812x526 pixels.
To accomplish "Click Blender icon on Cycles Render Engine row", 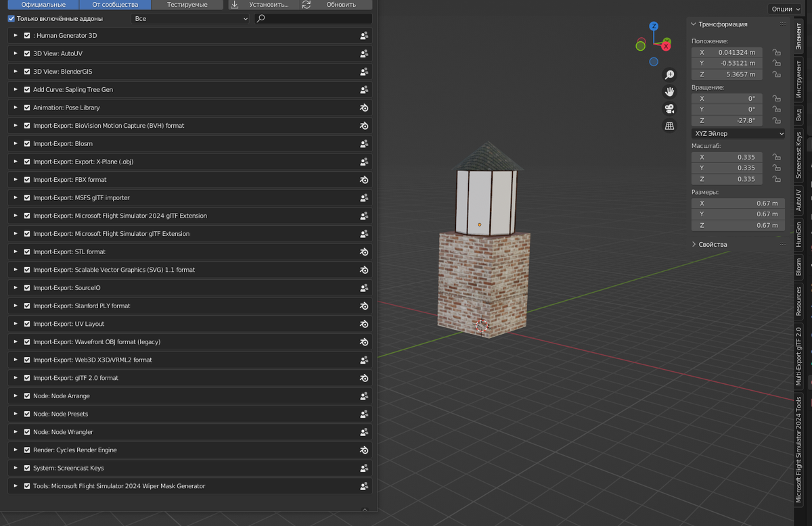I will click(364, 450).
